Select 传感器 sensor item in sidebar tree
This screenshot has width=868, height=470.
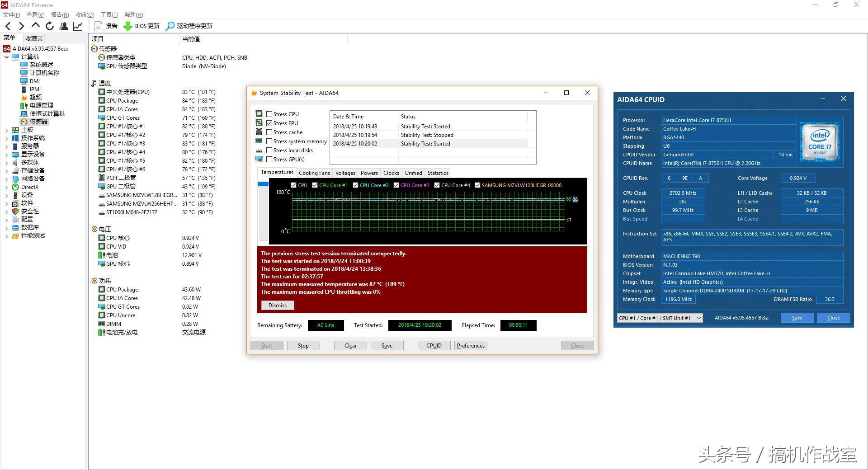tap(38, 122)
